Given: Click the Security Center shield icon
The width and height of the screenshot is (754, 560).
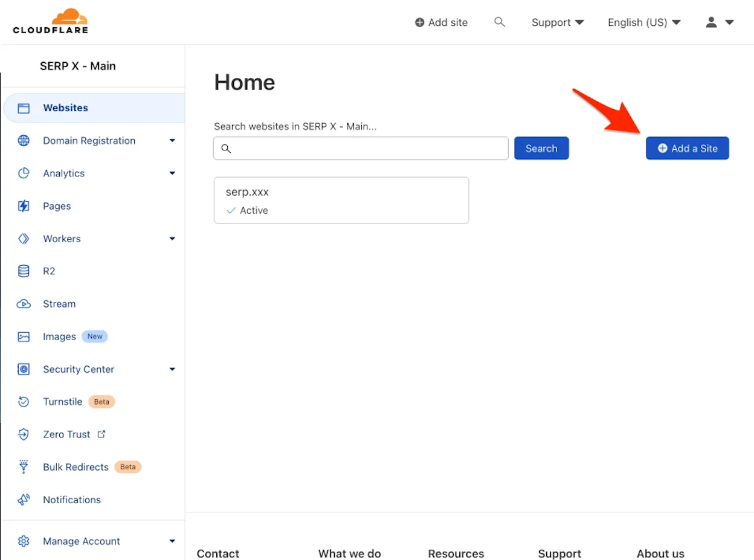Looking at the screenshot, I should click(24, 369).
